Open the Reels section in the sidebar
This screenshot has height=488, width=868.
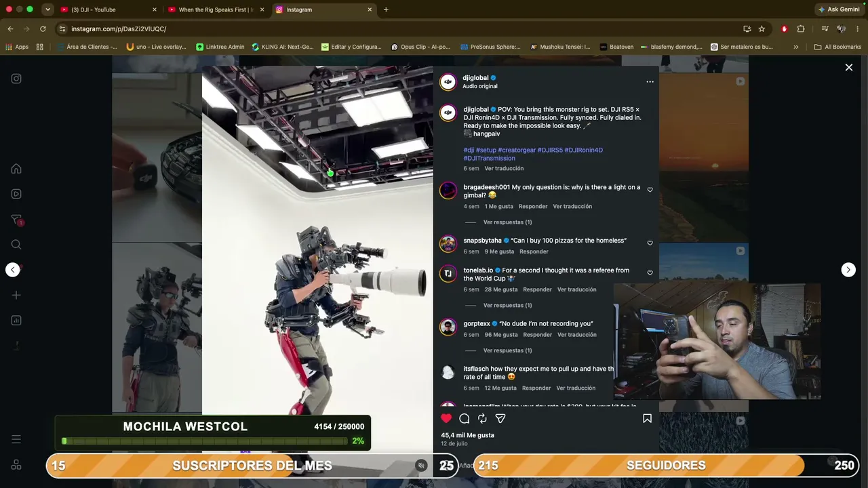pyautogui.click(x=16, y=194)
